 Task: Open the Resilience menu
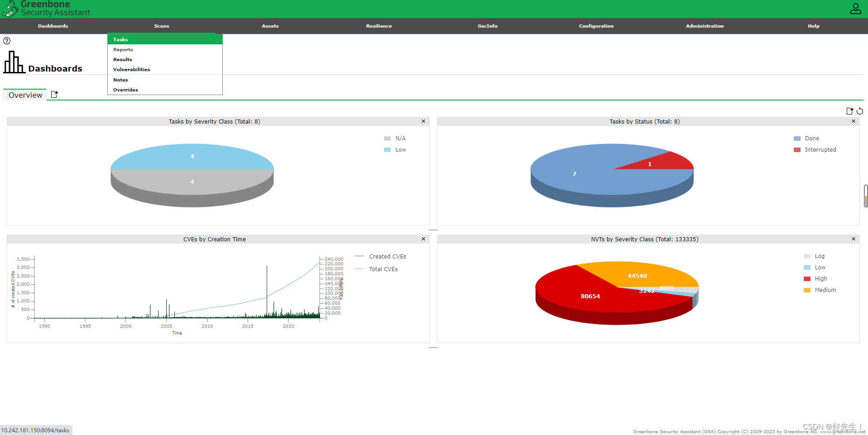pos(379,26)
